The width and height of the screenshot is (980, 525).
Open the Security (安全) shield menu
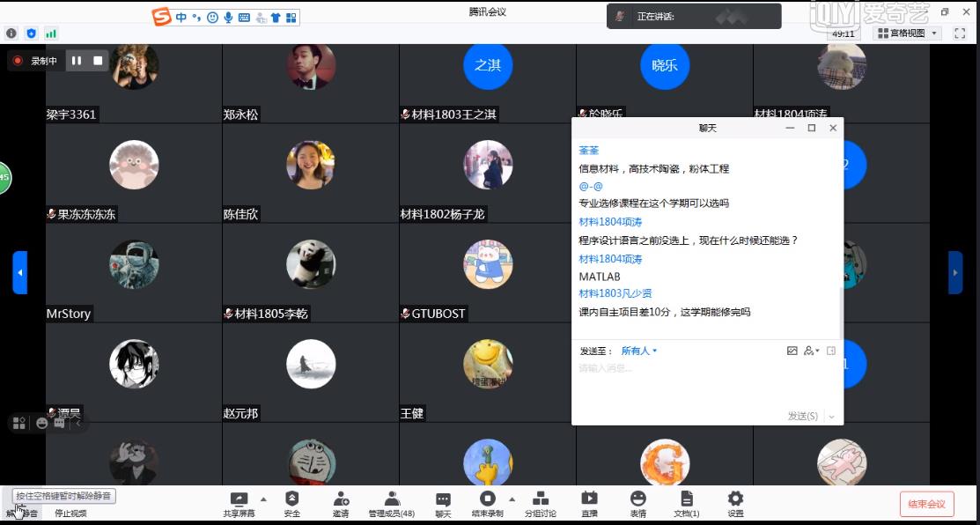click(291, 502)
